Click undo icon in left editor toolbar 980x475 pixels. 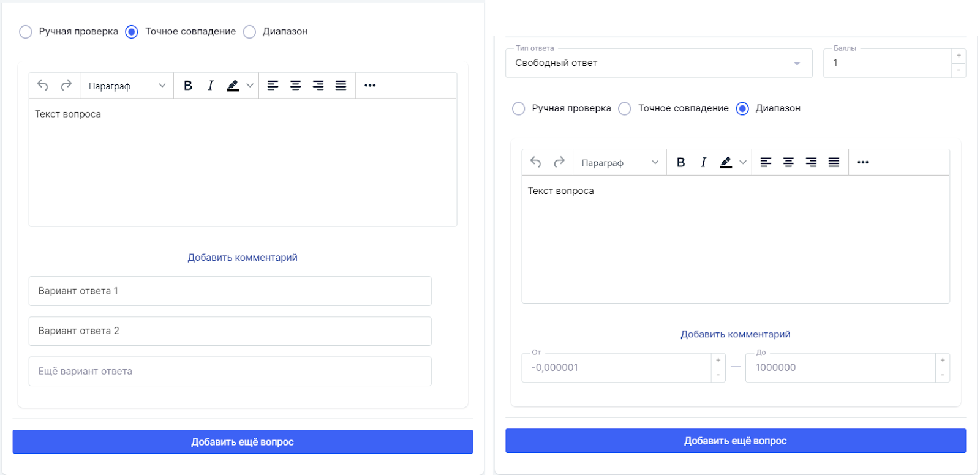(43, 85)
